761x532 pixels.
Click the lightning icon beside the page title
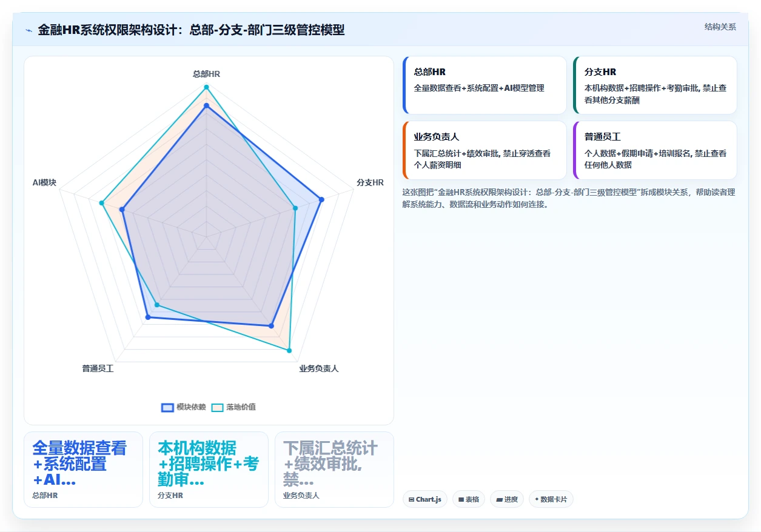point(29,30)
